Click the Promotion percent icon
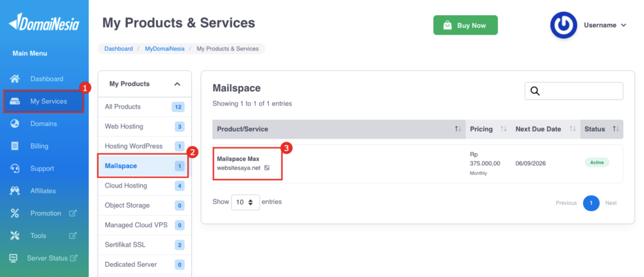Screen dimensions: 644x277 pos(15,213)
